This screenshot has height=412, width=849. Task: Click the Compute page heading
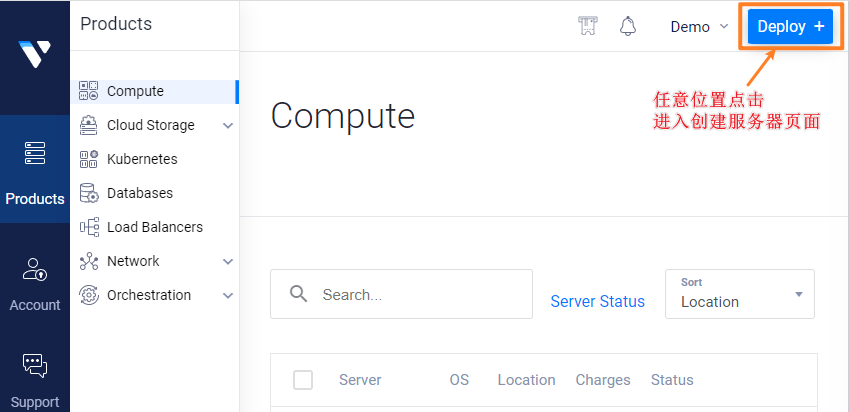coord(343,116)
